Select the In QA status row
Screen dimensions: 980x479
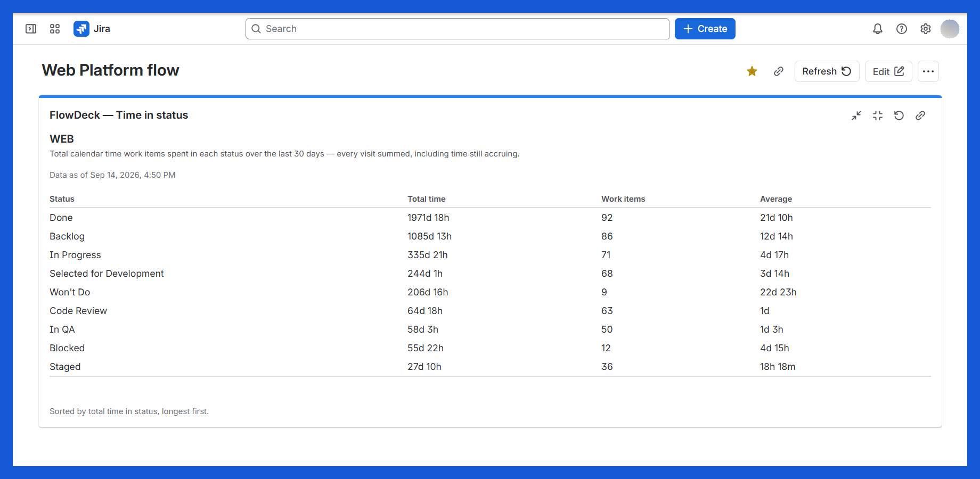coord(490,329)
